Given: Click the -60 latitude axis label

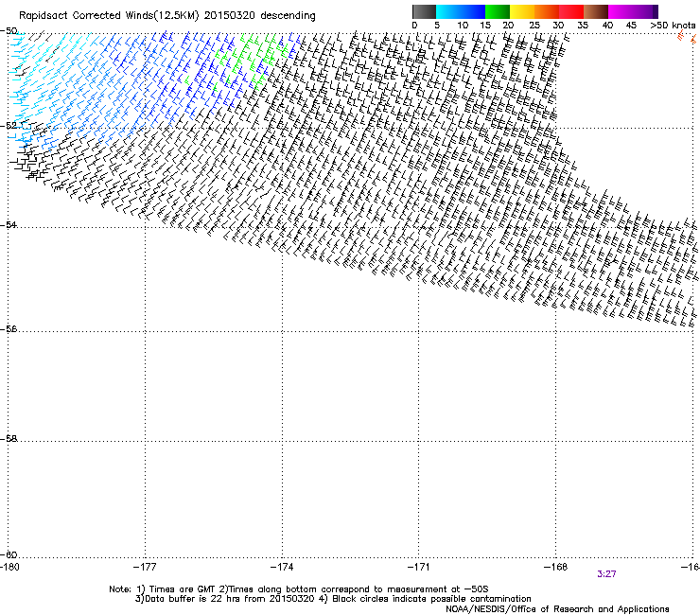Looking at the screenshot, I should coord(9,554).
